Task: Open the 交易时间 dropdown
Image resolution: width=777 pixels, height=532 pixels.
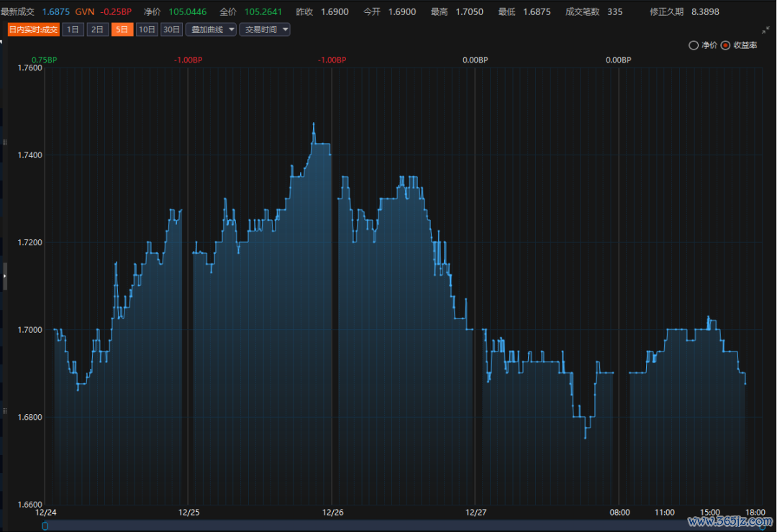Action: pos(265,29)
